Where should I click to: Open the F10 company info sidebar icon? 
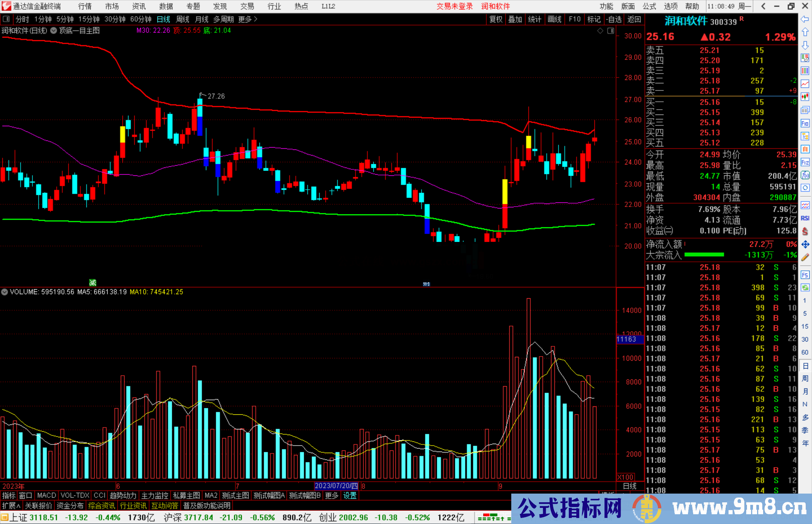pyautogui.click(x=805, y=123)
